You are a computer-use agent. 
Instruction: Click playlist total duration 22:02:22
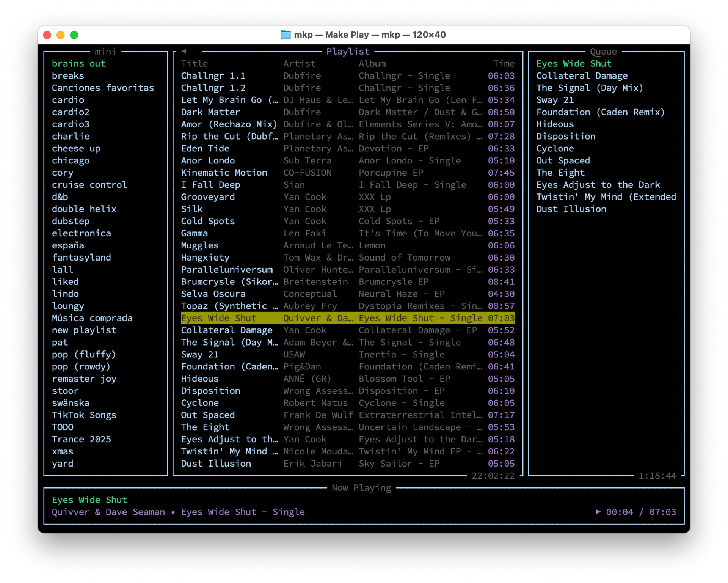click(493, 476)
